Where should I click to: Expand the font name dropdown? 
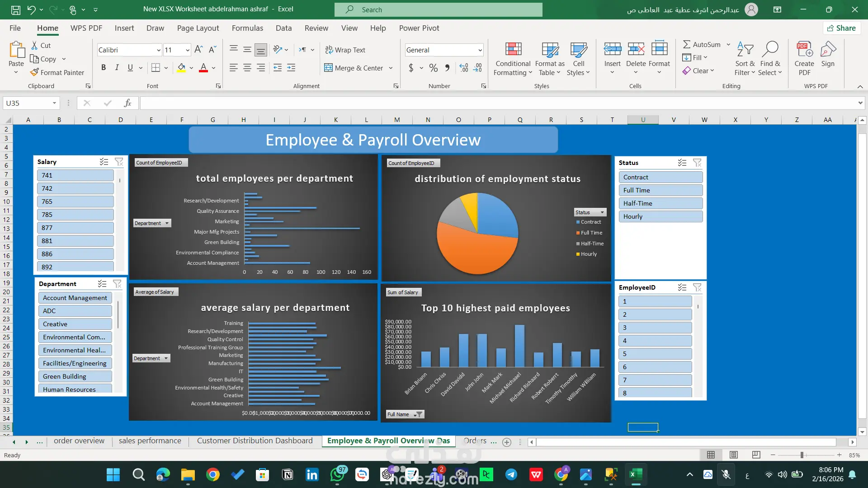158,50
